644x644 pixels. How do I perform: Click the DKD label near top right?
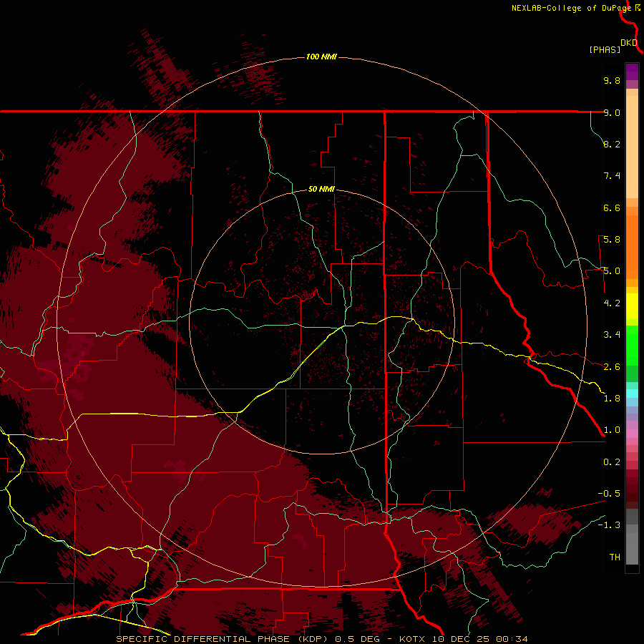point(629,43)
